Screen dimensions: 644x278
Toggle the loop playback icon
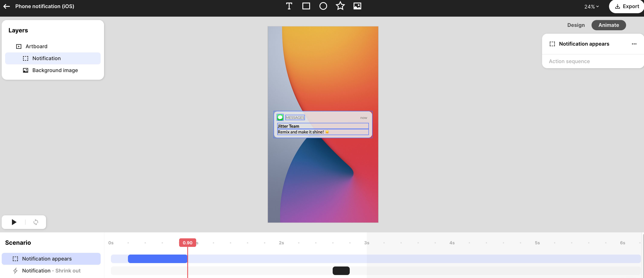(36, 222)
